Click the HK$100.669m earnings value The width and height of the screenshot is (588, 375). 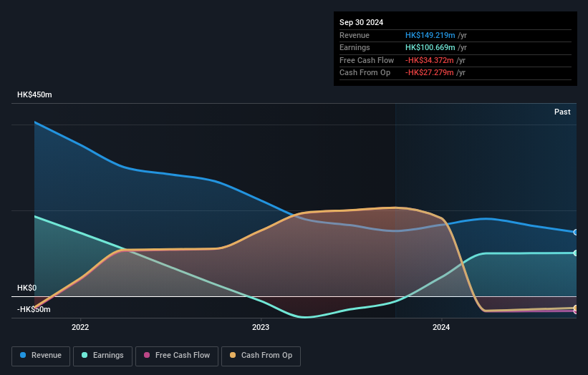tap(430, 47)
